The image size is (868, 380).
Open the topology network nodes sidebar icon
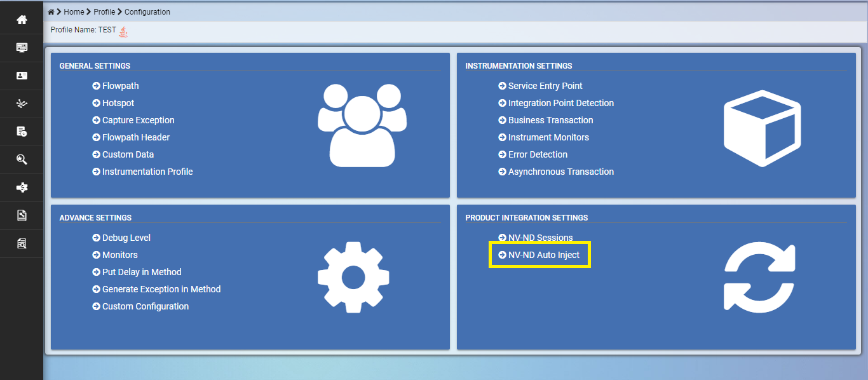click(x=22, y=104)
